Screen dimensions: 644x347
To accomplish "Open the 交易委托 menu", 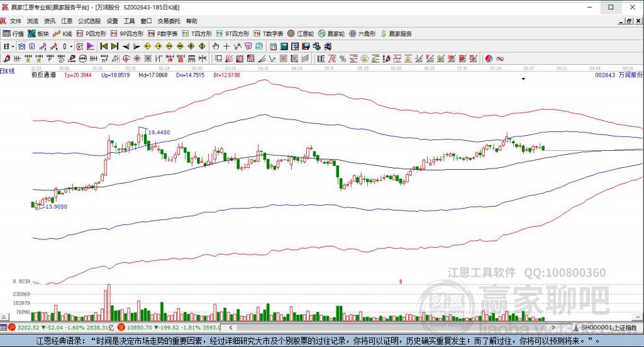I will [x=169, y=21].
